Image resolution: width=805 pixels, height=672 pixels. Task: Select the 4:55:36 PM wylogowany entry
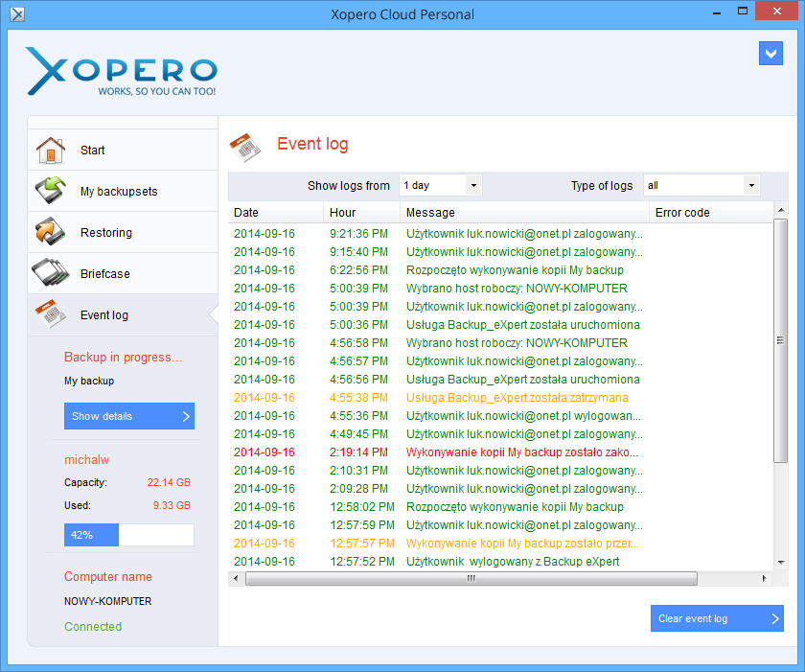coord(500,416)
